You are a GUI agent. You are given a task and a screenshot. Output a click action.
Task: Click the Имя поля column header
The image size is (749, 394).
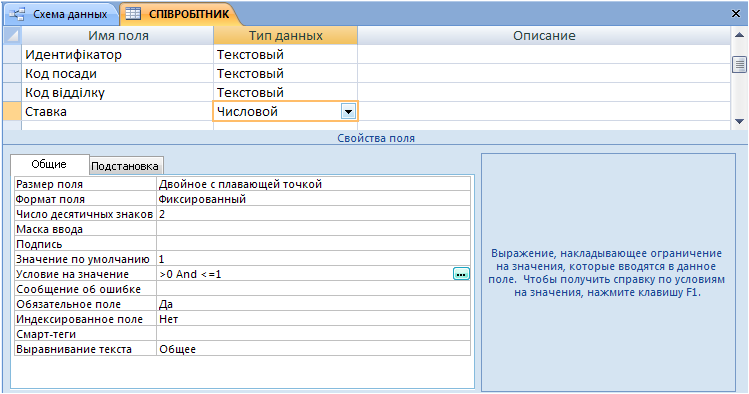pos(118,35)
